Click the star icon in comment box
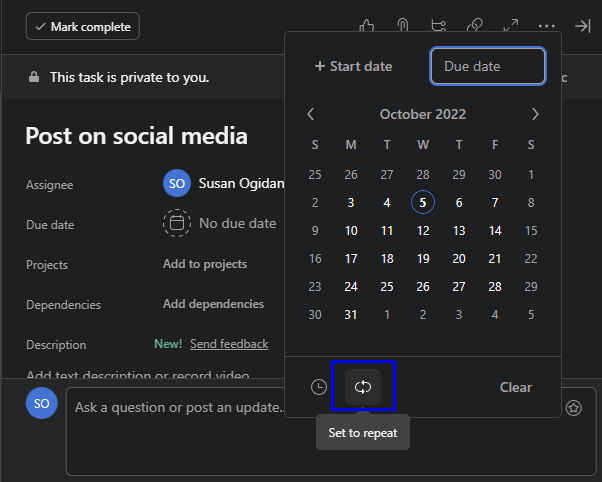 click(x=574, y=408)
